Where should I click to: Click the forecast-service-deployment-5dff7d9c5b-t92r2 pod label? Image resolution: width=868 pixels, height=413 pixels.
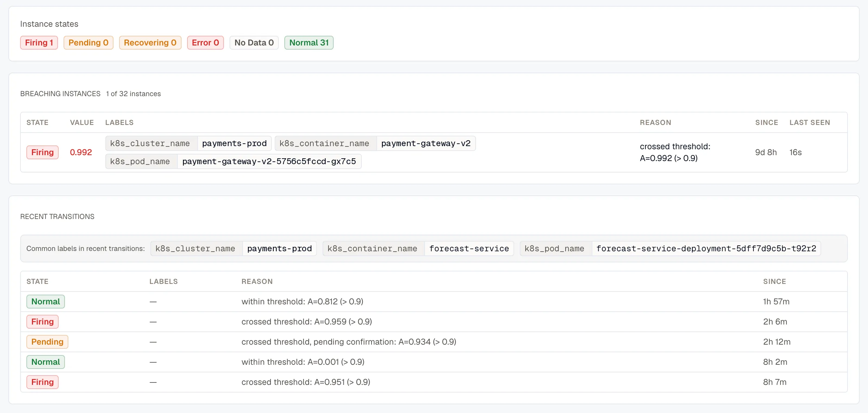click(x=706, y=248)
